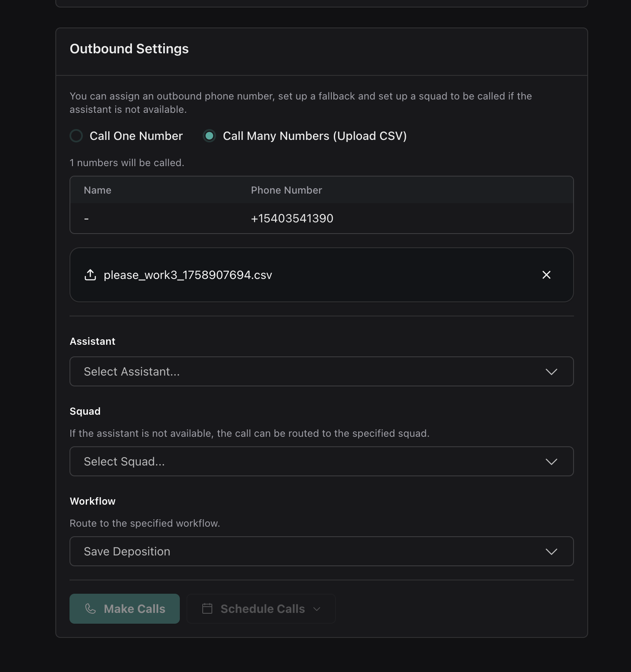Open the Select Squad dropdown

(x=321, y=461)
